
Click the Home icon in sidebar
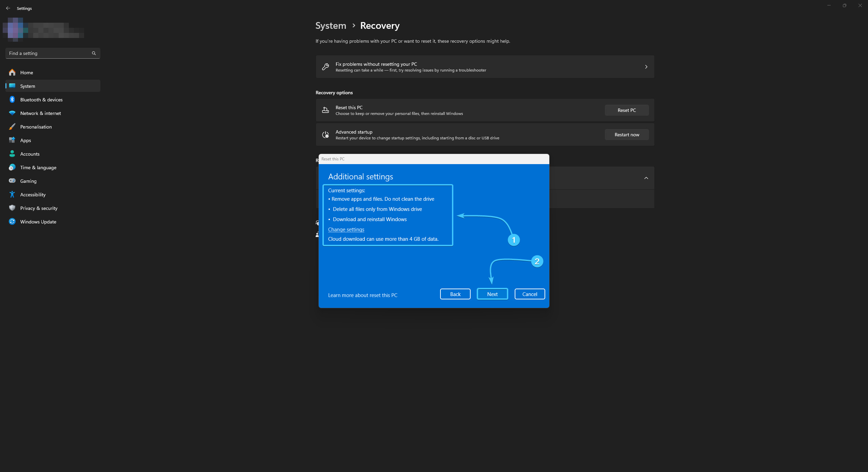[12, 72]
